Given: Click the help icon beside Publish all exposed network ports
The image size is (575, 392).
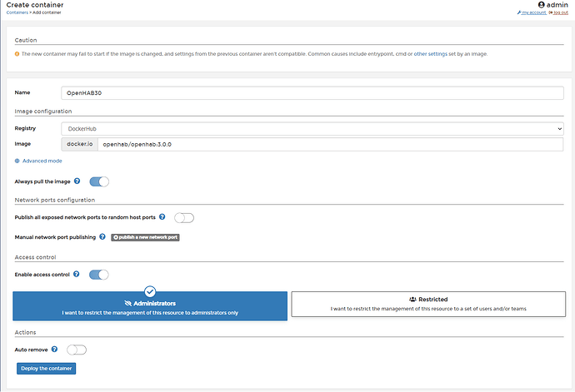Looking at the screenshot, I should (x=162, y=217).
